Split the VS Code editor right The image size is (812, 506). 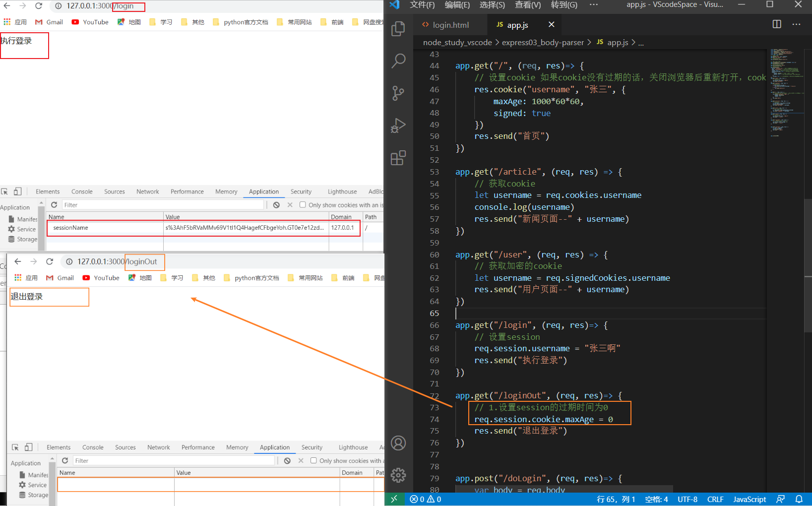click(777, 24)
